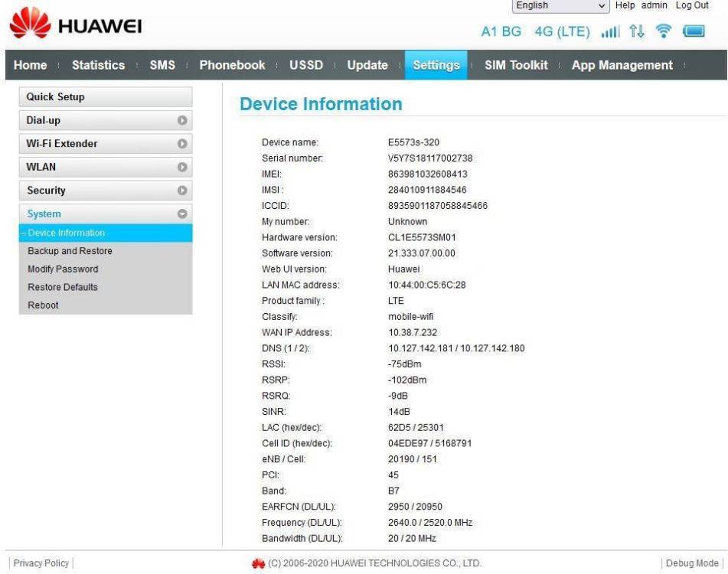Open the Phonebook tab
The image size is (728, 574).
pos(232,65)
